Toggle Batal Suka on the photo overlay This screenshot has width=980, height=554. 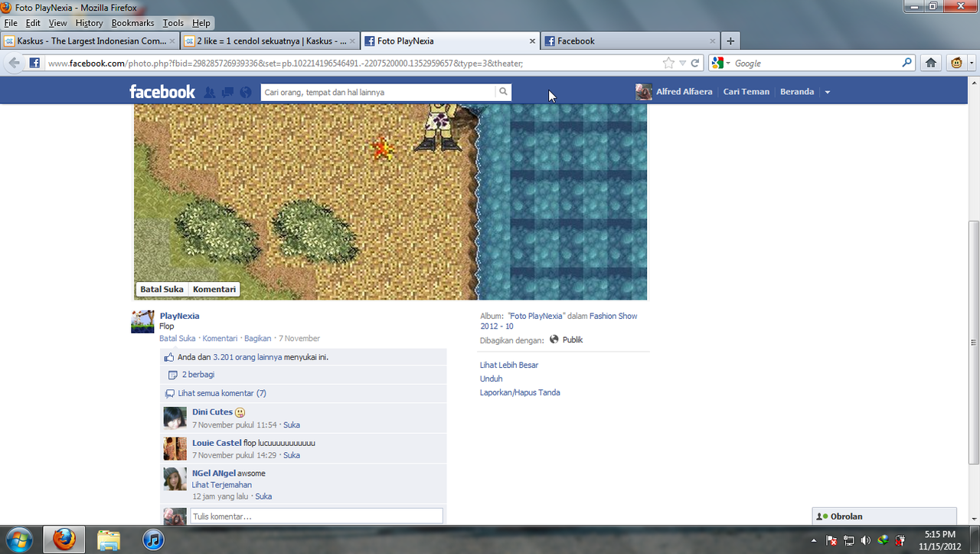point(162,289)
